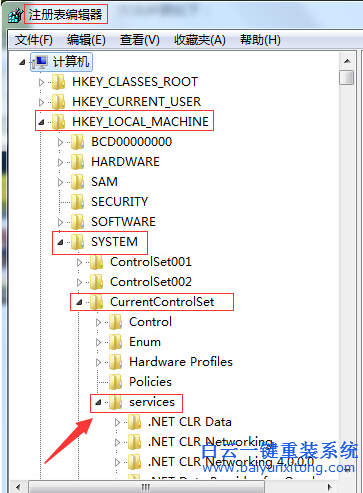Click the HARDWARE folder icon

pos(78,162)
